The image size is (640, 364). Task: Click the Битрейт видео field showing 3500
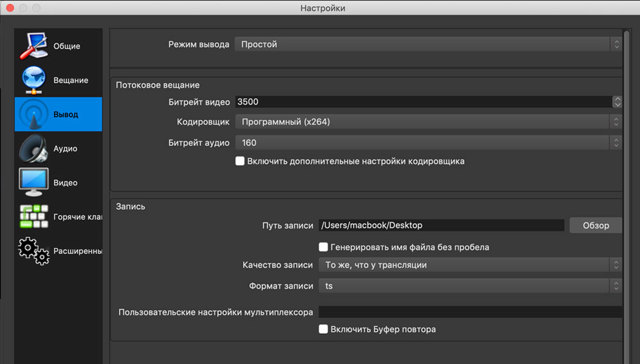tap(423, 102)
